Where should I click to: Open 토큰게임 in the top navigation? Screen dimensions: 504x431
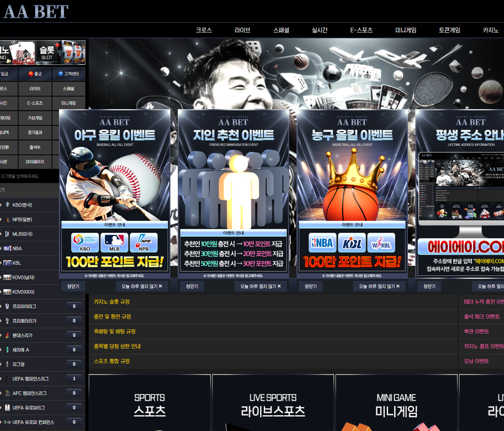(449, 30)
